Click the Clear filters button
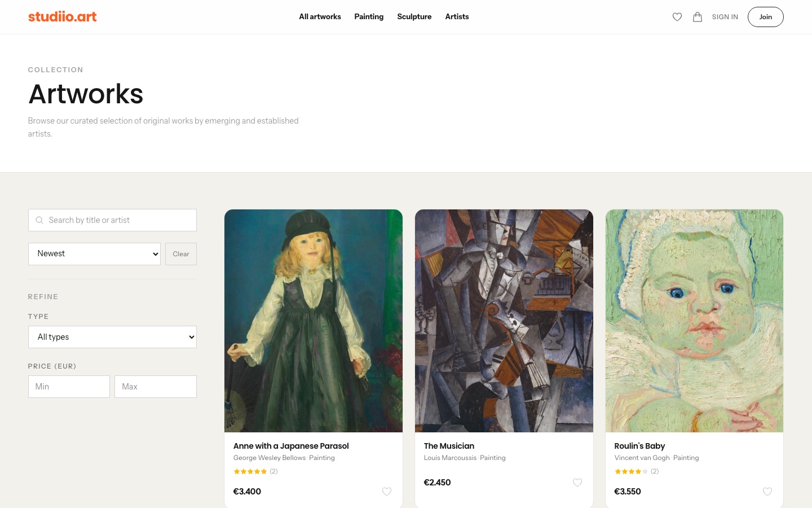812x508 pixels. point(181,254)
